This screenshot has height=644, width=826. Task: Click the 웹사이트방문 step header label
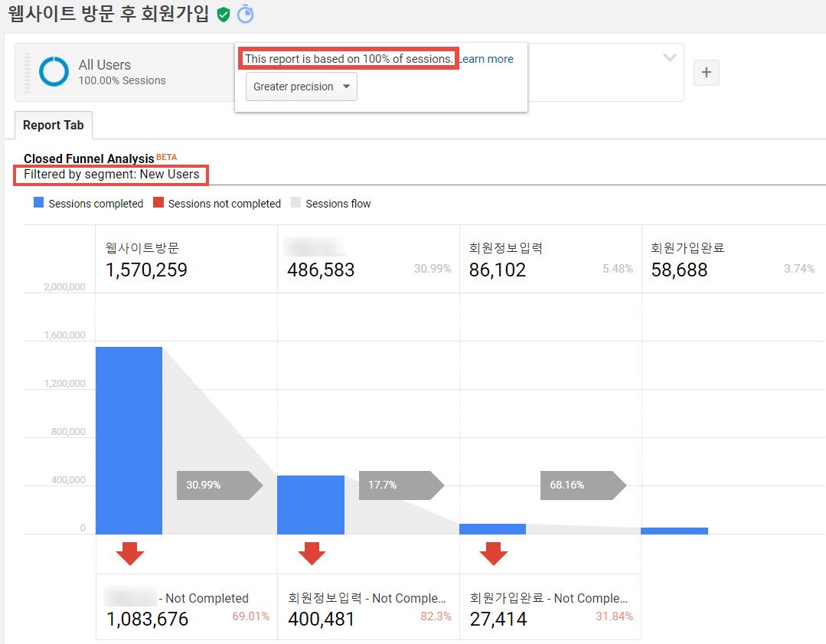[x=142, y=247]
